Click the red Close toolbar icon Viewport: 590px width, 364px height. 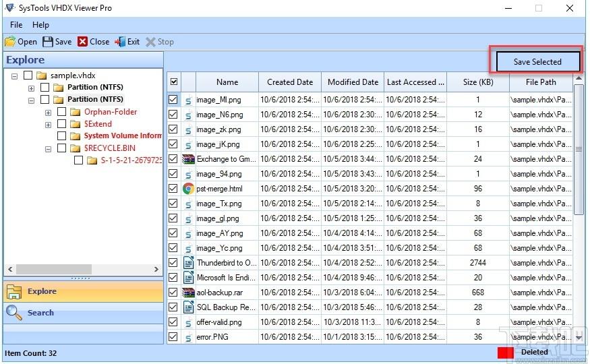(x=82, y=42)
